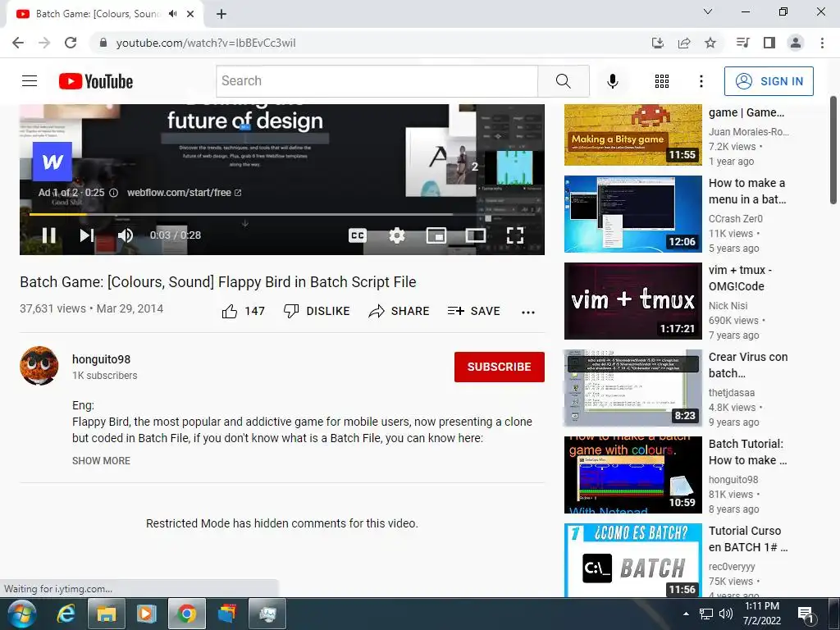Subscribe to honguito98 channel

(x=500, y=367)
